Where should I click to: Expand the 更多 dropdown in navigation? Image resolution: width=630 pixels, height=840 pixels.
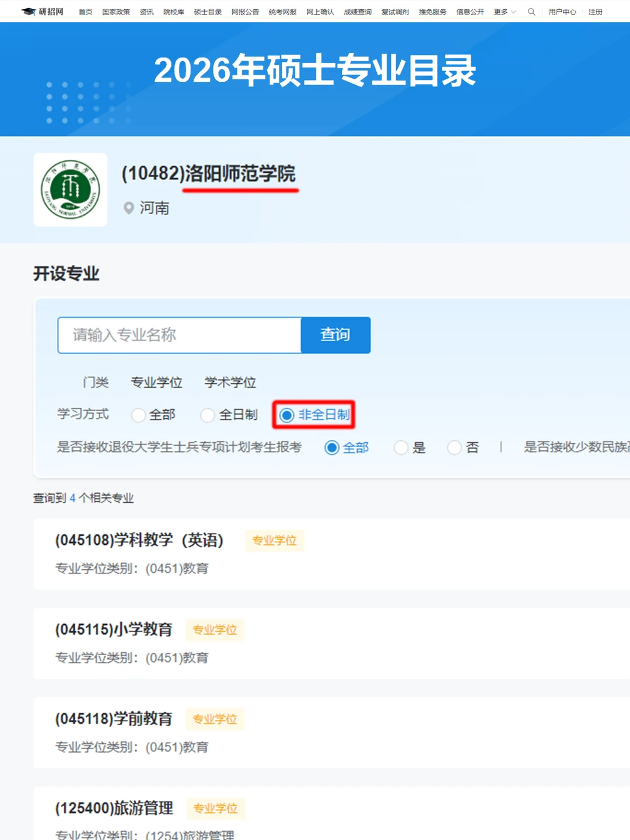click(x=503, y=11)
